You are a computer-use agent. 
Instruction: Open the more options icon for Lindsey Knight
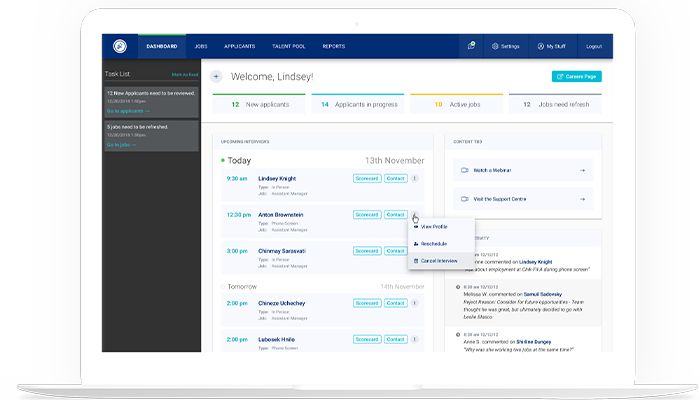[415, 179]
